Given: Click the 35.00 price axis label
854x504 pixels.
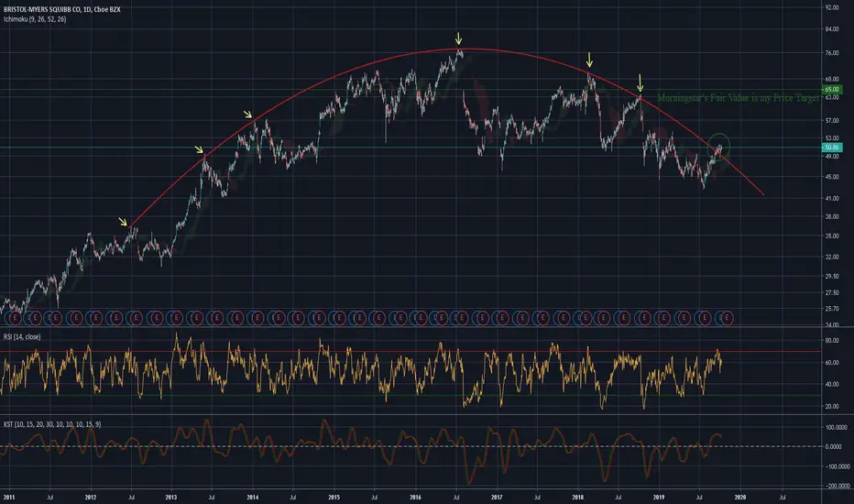Looking at the screenshot, I should [832, 236].
